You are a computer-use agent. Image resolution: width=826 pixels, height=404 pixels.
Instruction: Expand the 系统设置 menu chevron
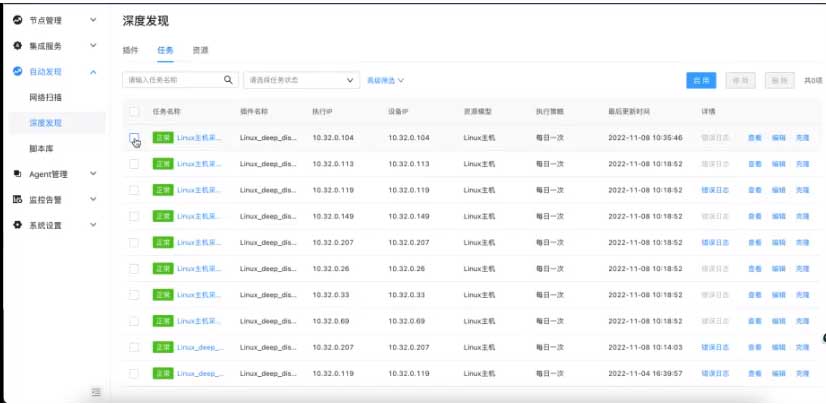click(93, 225)
